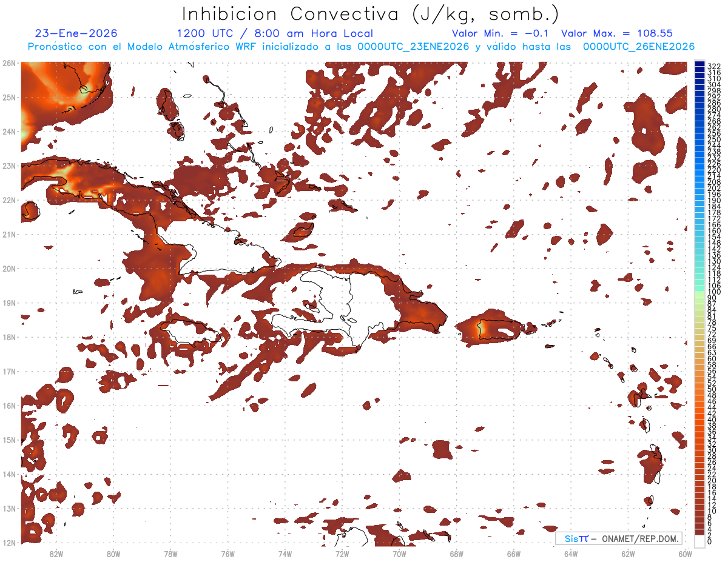Click 'Pronóstico con el Modelo Atmosférico WRF' text
Screen dimensions: 728x562
click(x=143, y=47)
